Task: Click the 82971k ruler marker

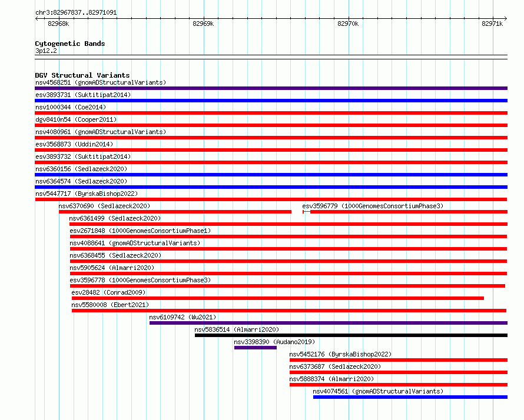Action: pos(492,24)
